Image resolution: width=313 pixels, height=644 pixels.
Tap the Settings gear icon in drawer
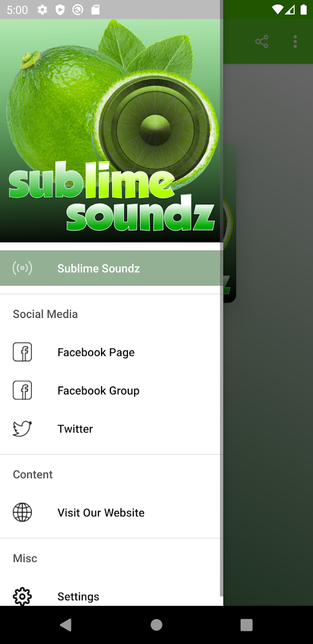22,596
